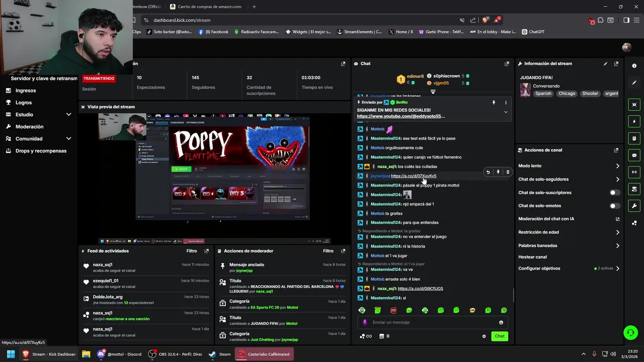Open Discord from the Windows taskbar
The width and height of the screenshot is (644, 362).
(x=120, y=354)
